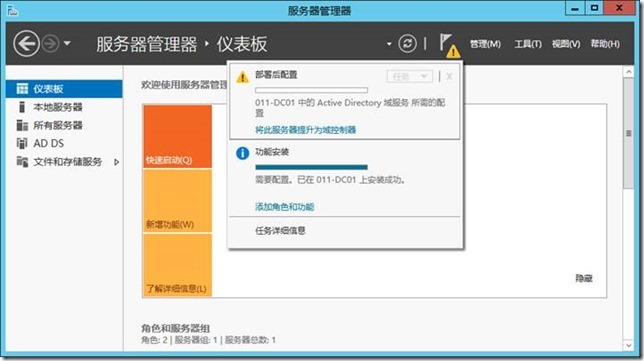Click the 角色和服务器组 heading

click(175, 328)
